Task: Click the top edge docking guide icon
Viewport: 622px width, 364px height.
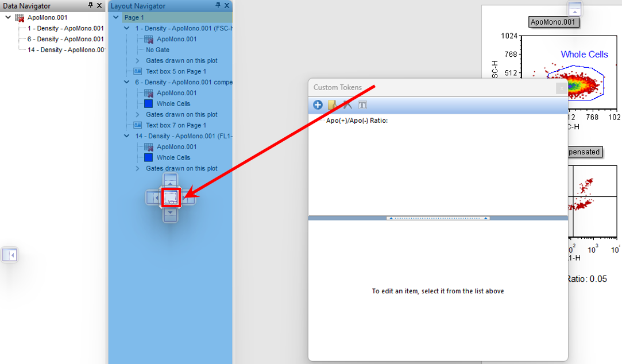Action: (575, 8)
